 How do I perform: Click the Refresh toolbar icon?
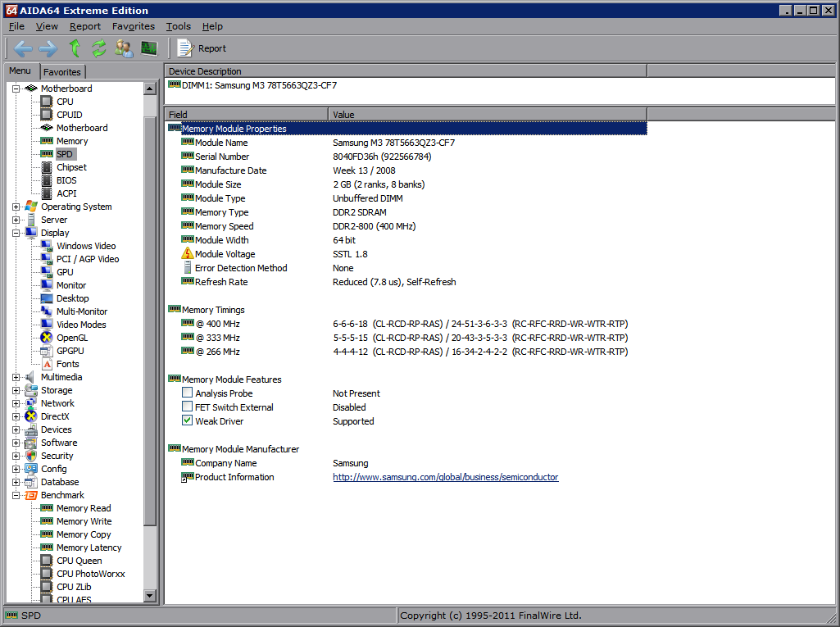tap(99, 48)
